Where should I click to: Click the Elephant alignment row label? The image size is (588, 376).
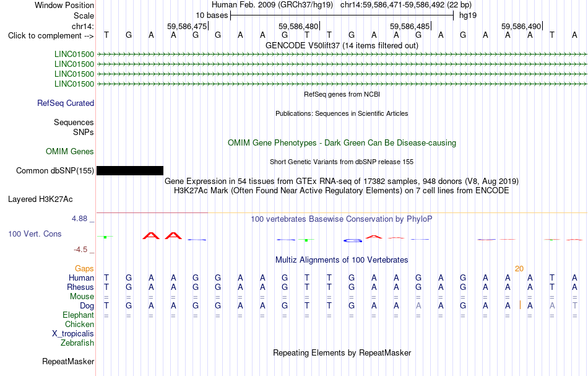[79, 315]
